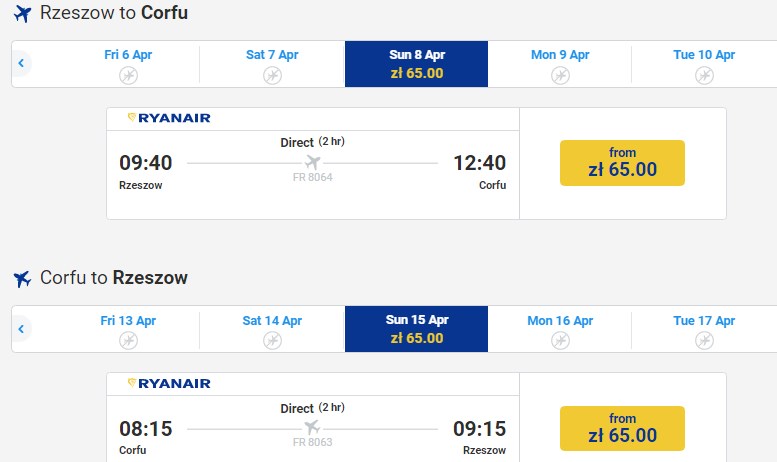The image size is (777, 462).
Task: Select the Sun 15 Apr return date tab
Action: click(416, 329)
